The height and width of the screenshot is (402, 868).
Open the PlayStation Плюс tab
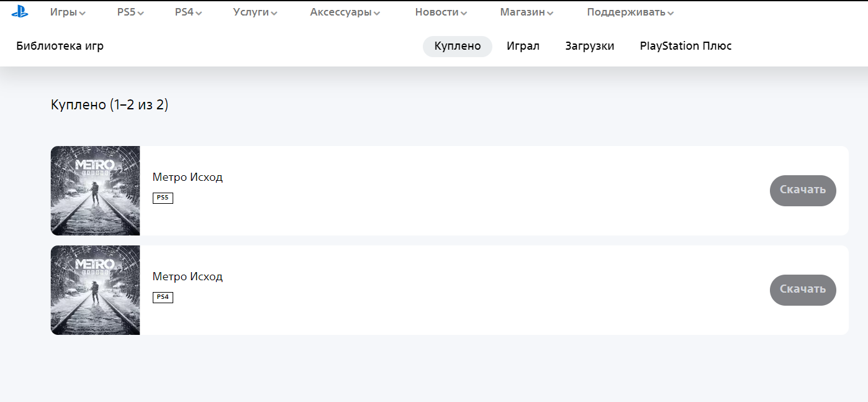[x=685, y=46]
